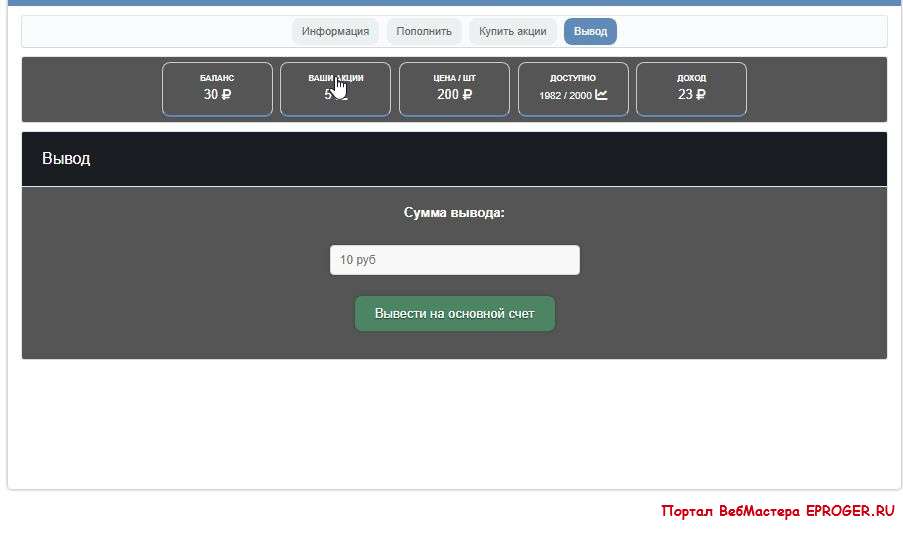Click the ruble icon beside price 200
Viewport: 903px width, 534px height.
click(467, 95)
